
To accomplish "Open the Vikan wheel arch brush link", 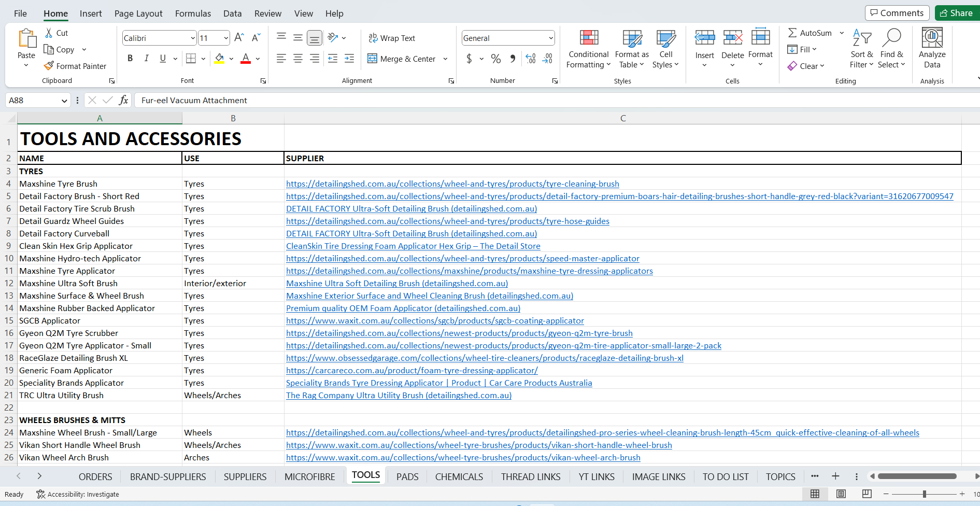I will 463,457.
